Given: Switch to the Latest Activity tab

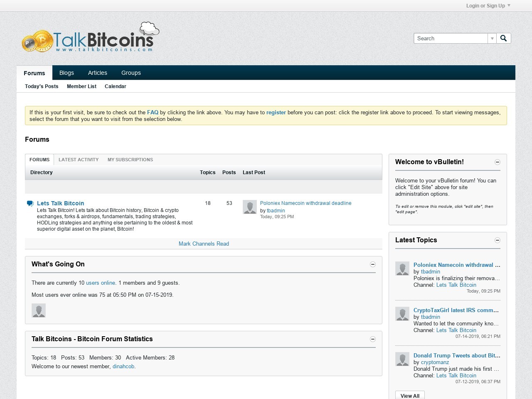Looking at the screenshot, I should pos(79,160).
